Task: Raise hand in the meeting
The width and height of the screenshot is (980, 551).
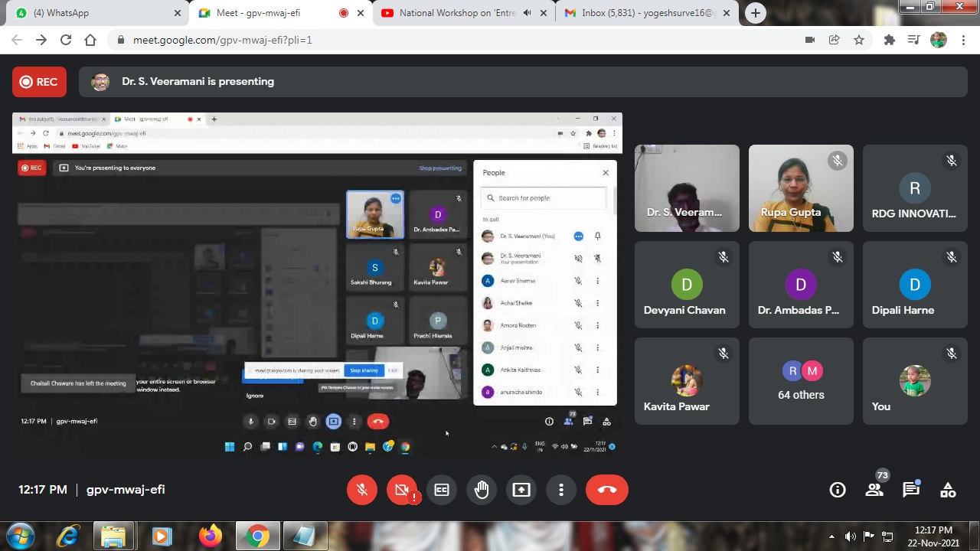Action: 482,490
